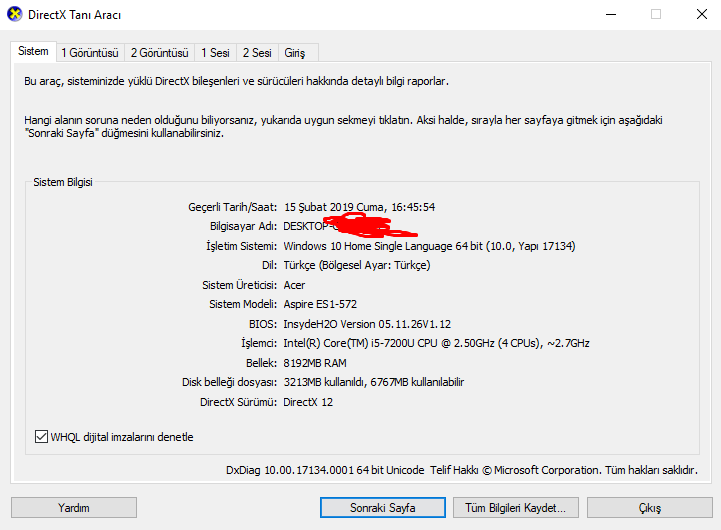This screenshot has height=530, width=721.
Task: Switch to the 1 Sesi tab
Action: [215, 53]
